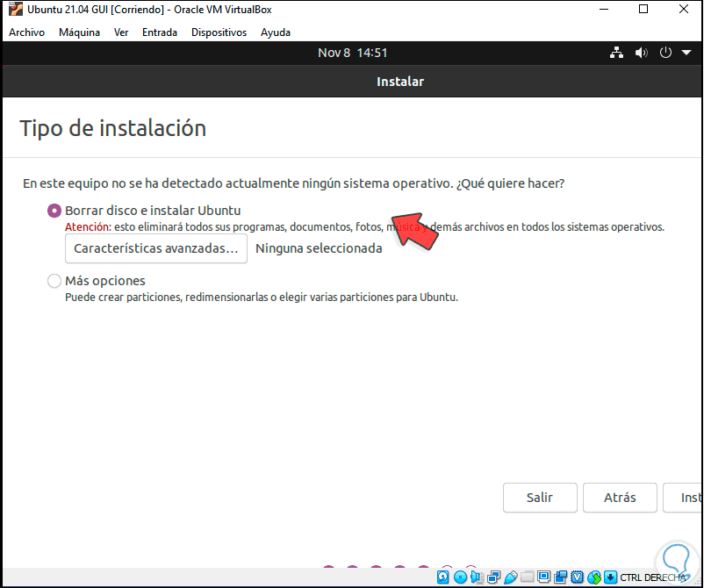Maximize the VirtualBox window

click(643, 9)
